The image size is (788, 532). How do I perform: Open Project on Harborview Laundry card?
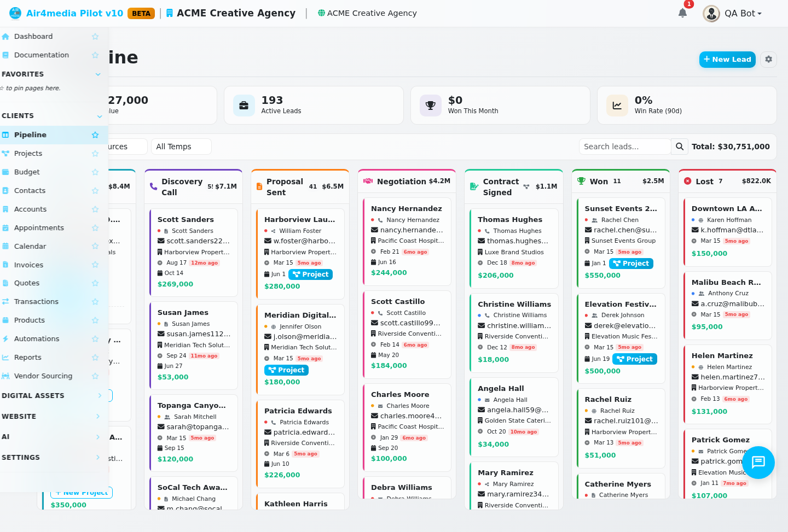(x=310, y=274)
